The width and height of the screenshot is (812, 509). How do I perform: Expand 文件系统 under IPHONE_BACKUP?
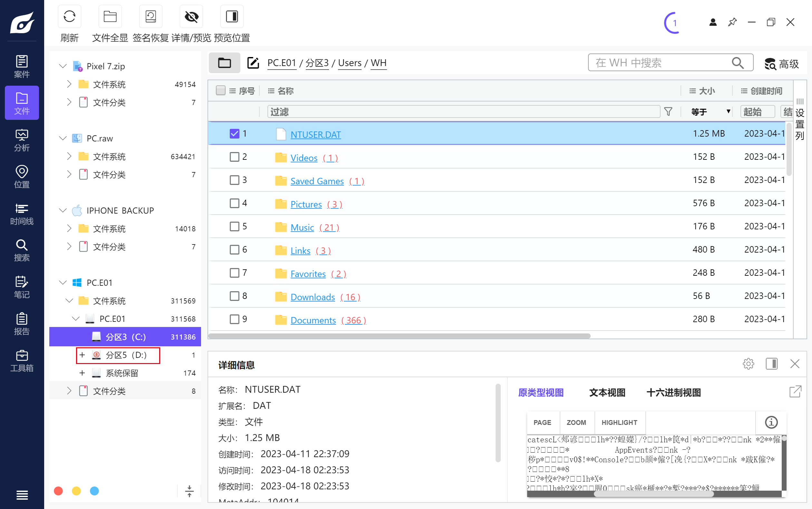click(x=69, y=228)
